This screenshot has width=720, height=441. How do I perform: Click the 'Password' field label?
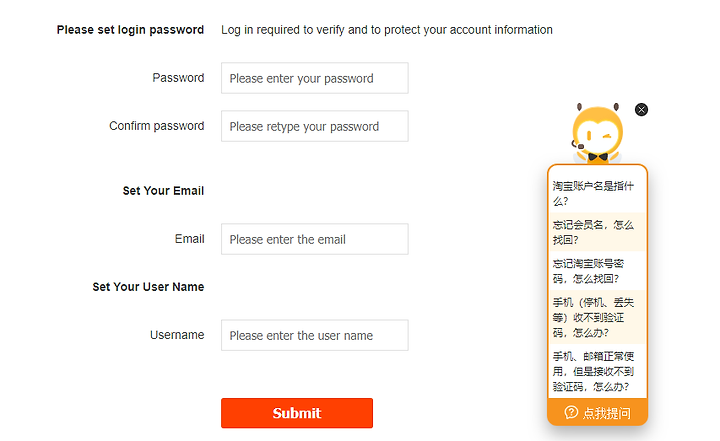click(178, 78)
